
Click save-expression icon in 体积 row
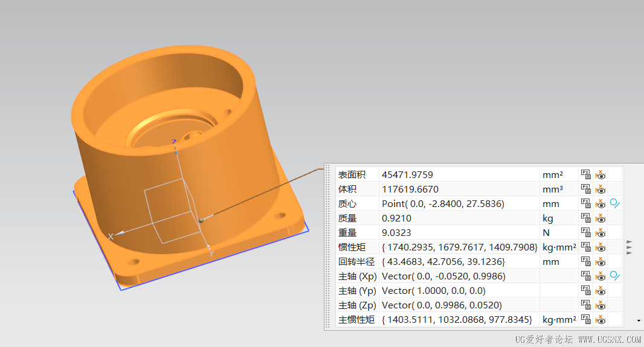pyautogui.click(x=585, y=189)
